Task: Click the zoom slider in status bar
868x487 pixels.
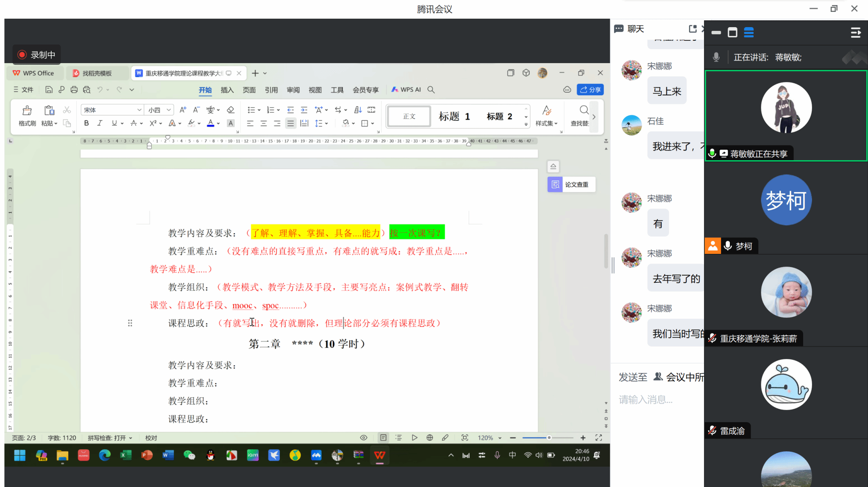Action: coord(549,437)
